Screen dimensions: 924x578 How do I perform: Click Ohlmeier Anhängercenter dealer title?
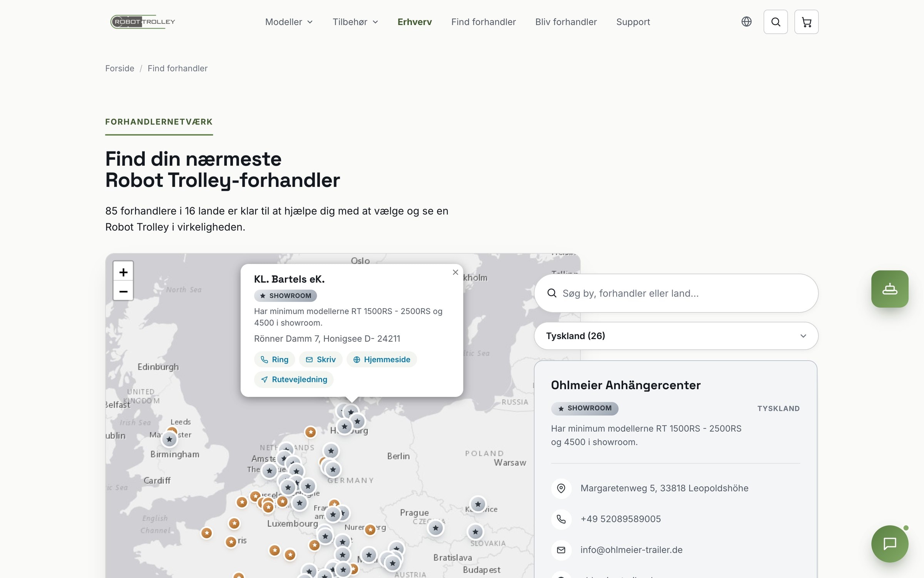coord(626,385)
